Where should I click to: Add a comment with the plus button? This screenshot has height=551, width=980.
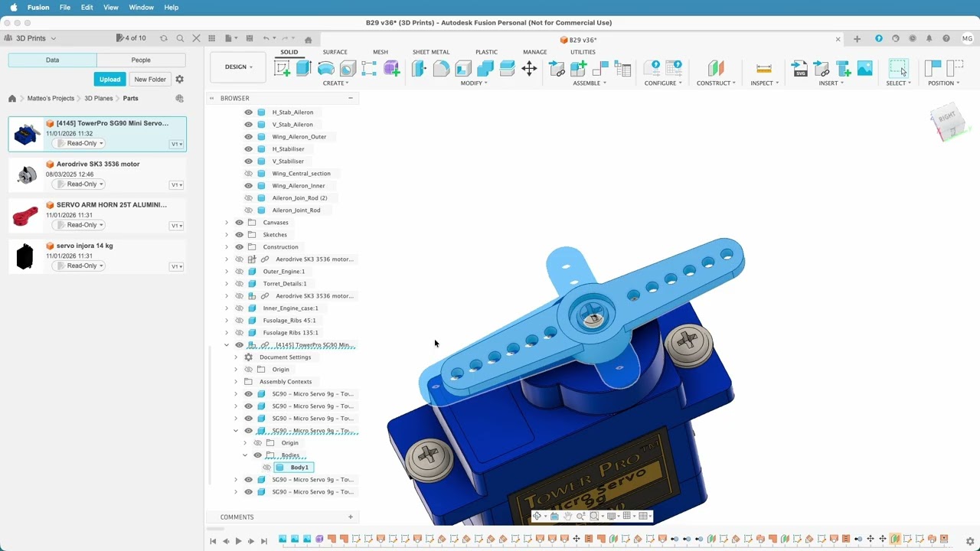pos(351,517)
